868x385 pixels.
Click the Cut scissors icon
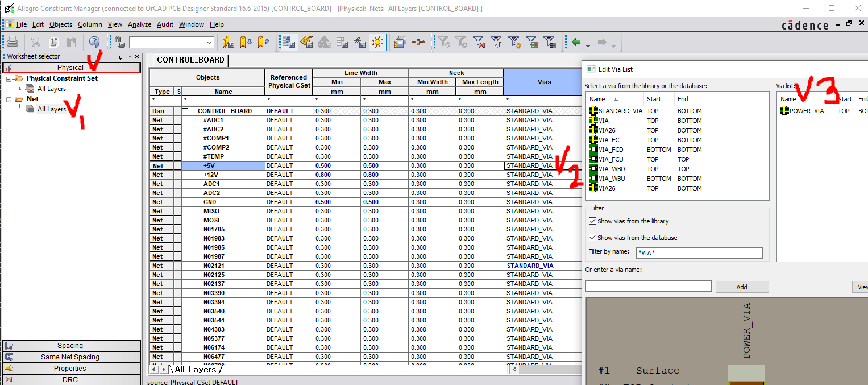click(x=35, y=42)
